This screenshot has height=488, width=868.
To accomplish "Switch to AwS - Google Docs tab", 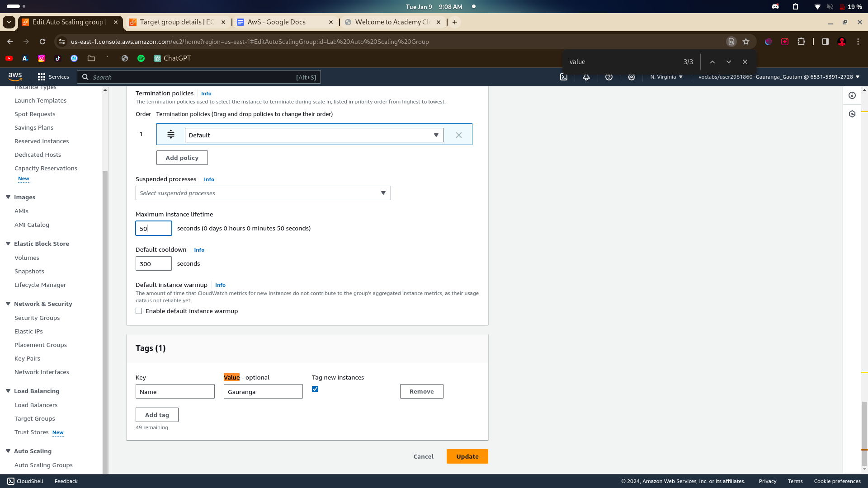I will point(276,22).
